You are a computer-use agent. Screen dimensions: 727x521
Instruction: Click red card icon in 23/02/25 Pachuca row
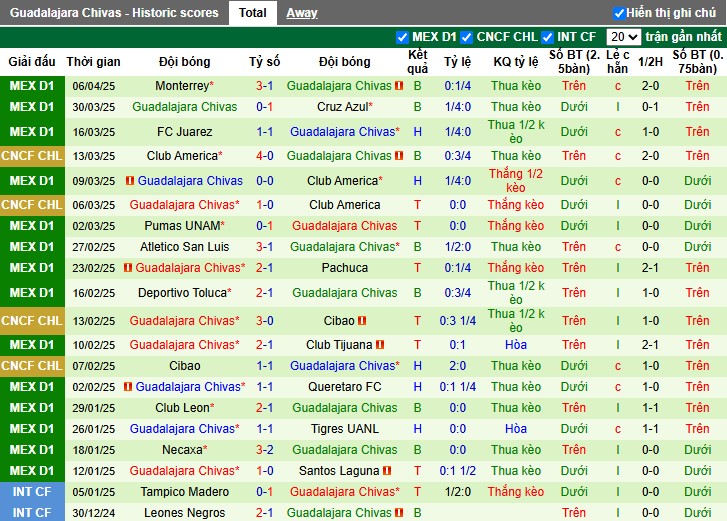128,268
